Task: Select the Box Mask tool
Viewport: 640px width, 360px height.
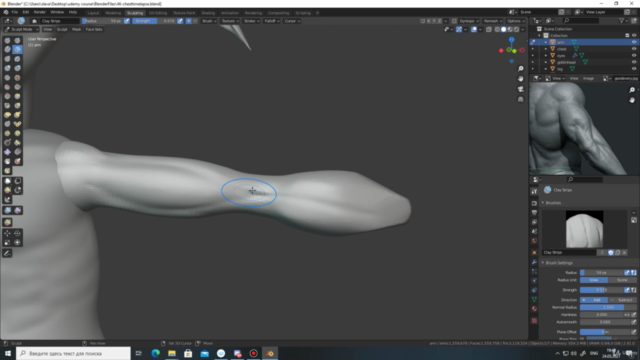Action: 7,181
